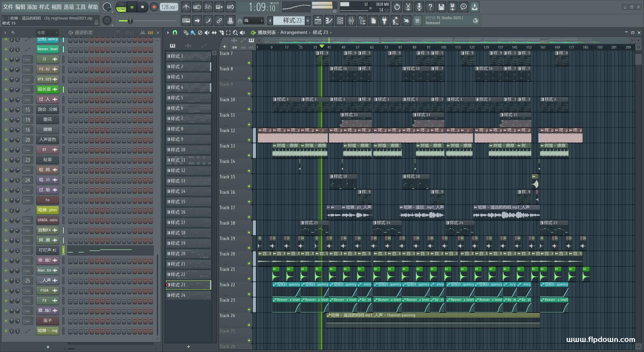Click the tempo field showing 128.000
This screenshot has height=352, width=644.
point(169,7)
